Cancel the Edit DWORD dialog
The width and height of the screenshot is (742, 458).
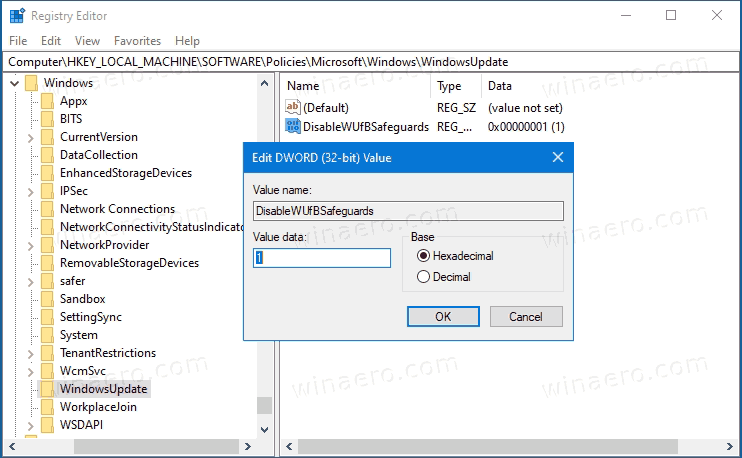pyautogui.click(x=526, y=317)
